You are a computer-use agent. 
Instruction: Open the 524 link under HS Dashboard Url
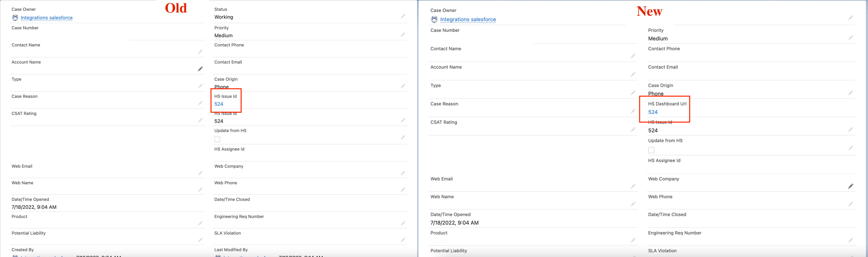pyautogui.click(x=653, y=112)
